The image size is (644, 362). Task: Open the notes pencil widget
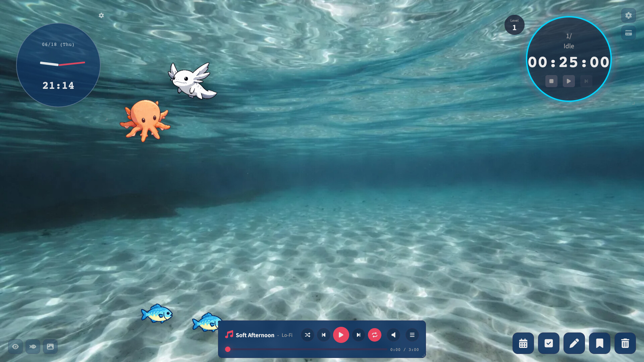coord(574,343)
